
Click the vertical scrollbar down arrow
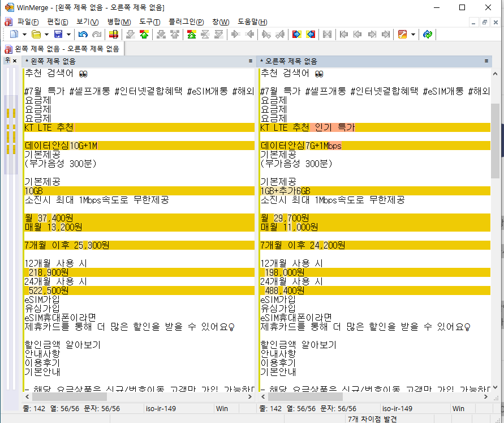click(495, 387)
